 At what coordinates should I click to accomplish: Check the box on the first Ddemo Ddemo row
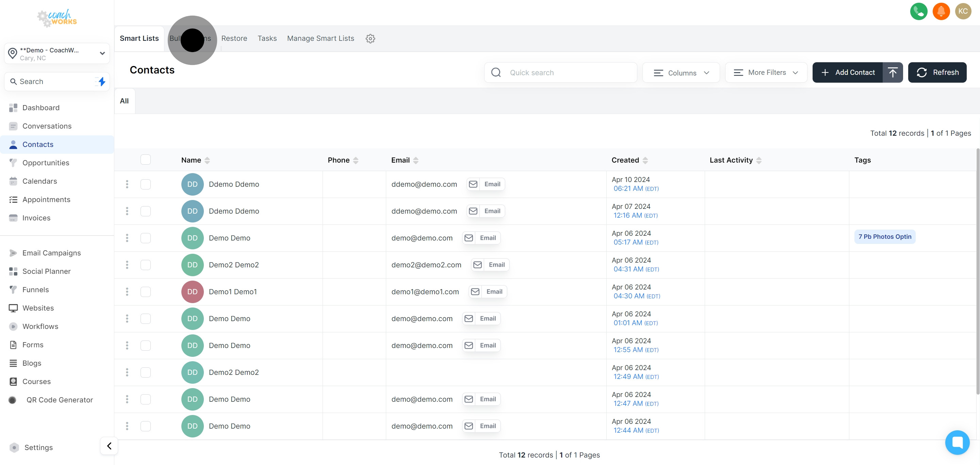tap(146, 184)
